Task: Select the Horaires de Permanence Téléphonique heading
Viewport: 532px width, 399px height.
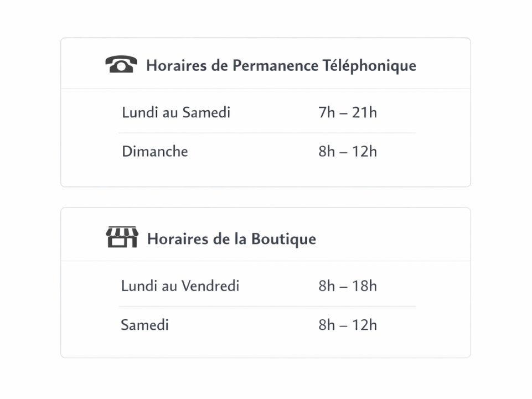Action: tap(281, 65)
